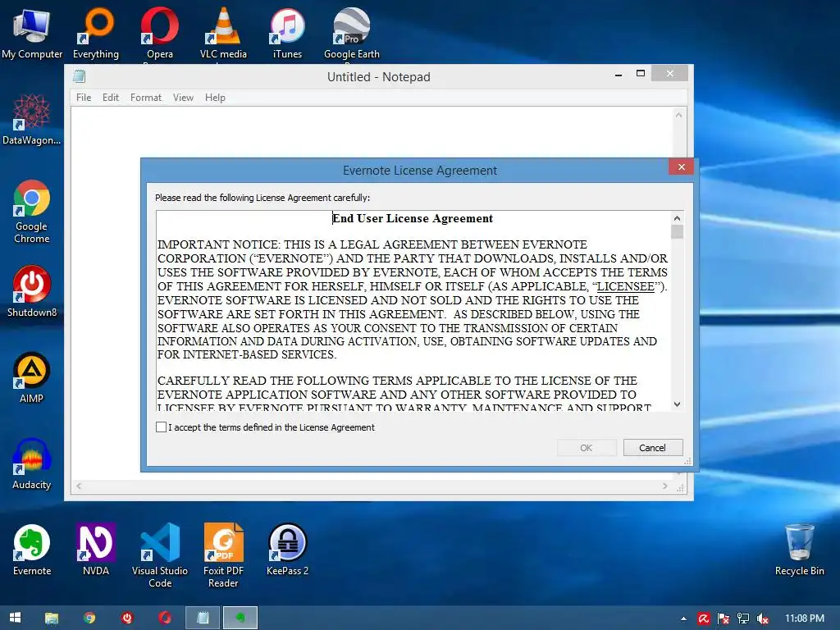The width and height of the screenshot is (840, 630).
Task: Click Notepad horizontal scroll left arrow
Action: pos(79,486)
